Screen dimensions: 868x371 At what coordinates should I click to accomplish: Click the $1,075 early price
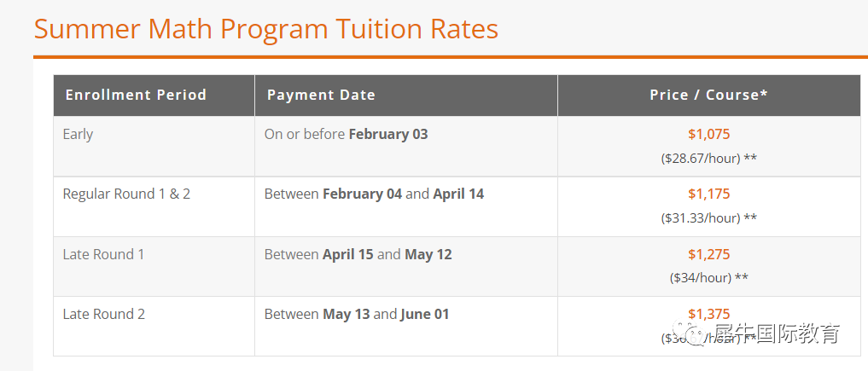point(708,134)
